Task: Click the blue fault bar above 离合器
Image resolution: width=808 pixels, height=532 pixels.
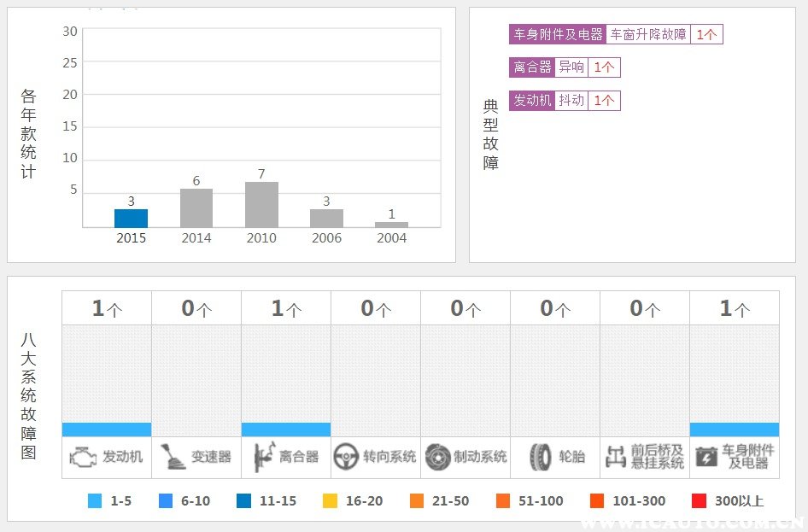Action: pos(285,430)
